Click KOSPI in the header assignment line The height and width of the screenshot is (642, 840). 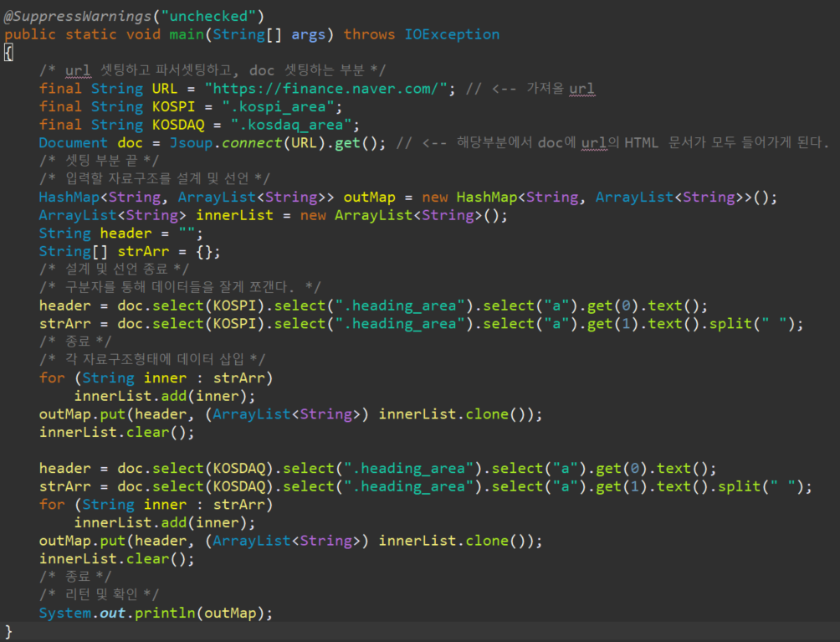(234, 306)
